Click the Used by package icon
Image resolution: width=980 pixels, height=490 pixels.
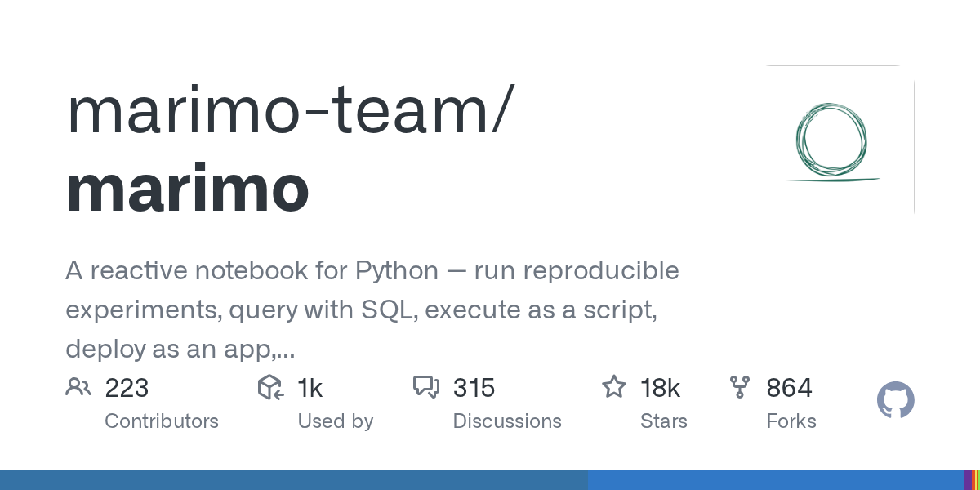click(x=270, y=387)
